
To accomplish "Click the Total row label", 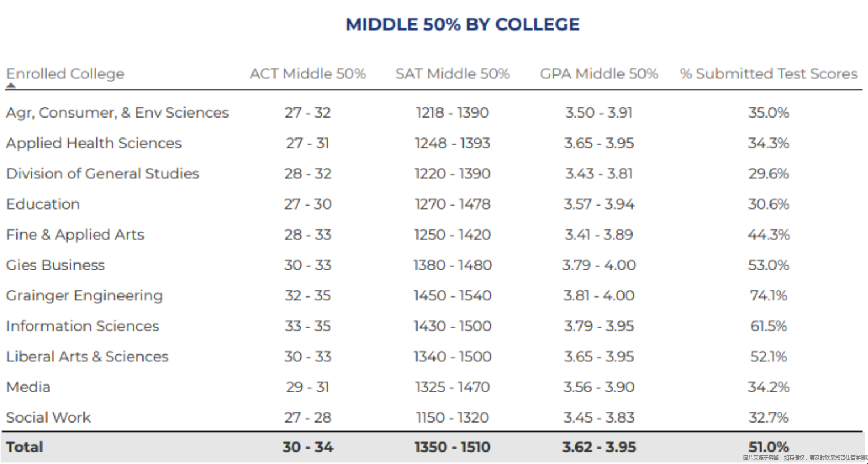I will click(24, 447).
